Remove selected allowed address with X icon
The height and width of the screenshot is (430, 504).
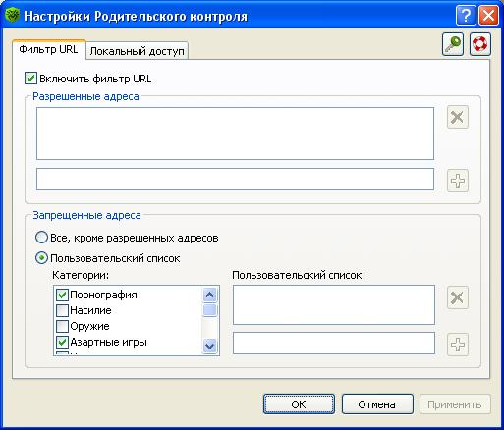[x=458, y=117]
